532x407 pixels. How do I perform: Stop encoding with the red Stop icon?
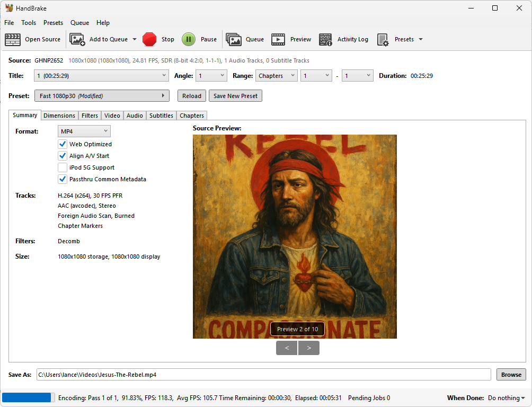point(149,39)
